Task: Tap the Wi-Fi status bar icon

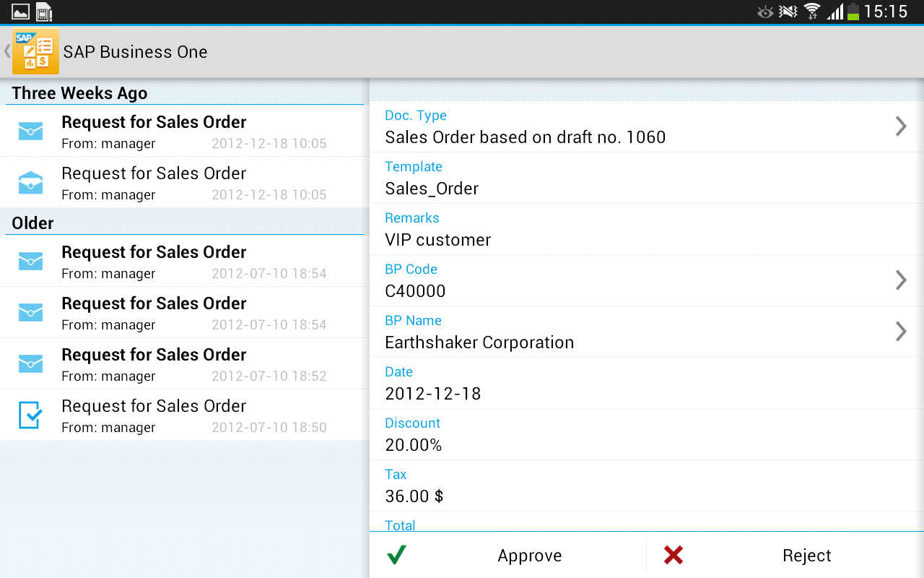Action: pos(812,12)
